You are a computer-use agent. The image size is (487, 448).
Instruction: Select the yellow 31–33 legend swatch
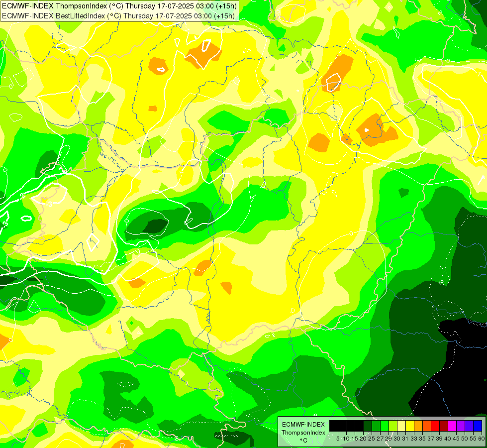(x=410, y=426)
